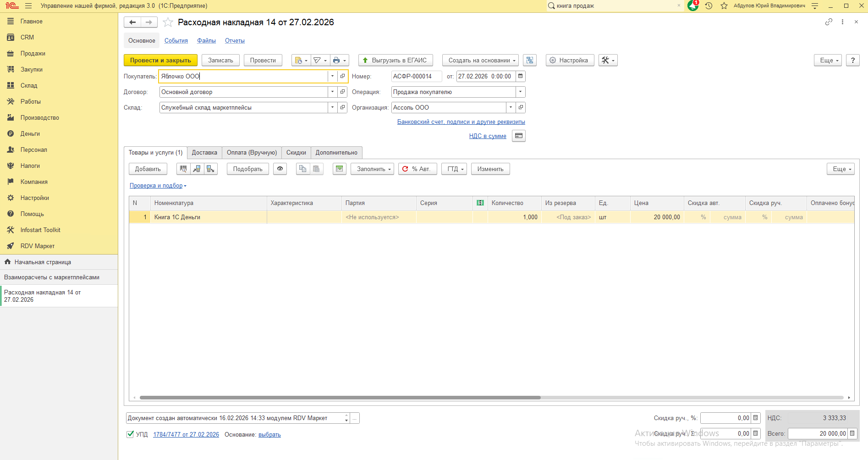This screenshot has height=460, width=868.
Task: Toggle the eye visibility button
Action: point(280,169)
